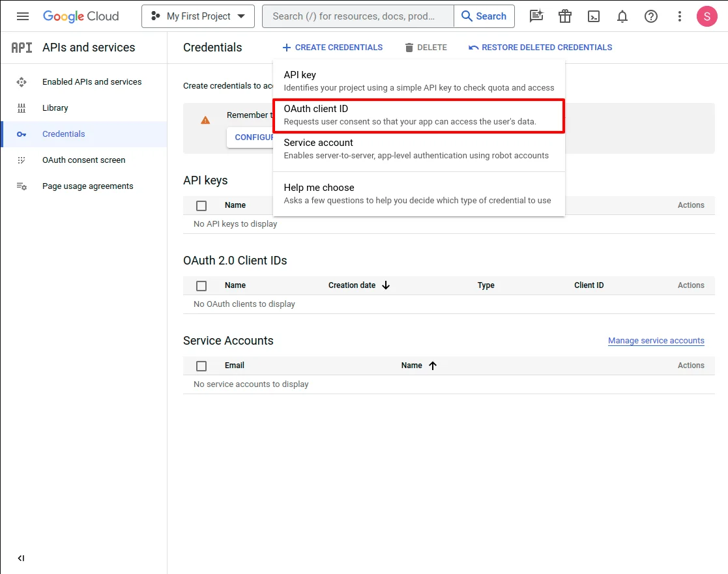Viewport: 728px width, 574px height.
Task: Click the Service Accounts heading
Action: (x=228, y=341)
